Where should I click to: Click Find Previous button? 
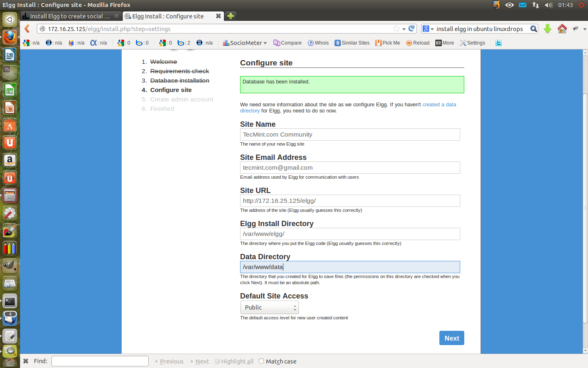(169, 361)
